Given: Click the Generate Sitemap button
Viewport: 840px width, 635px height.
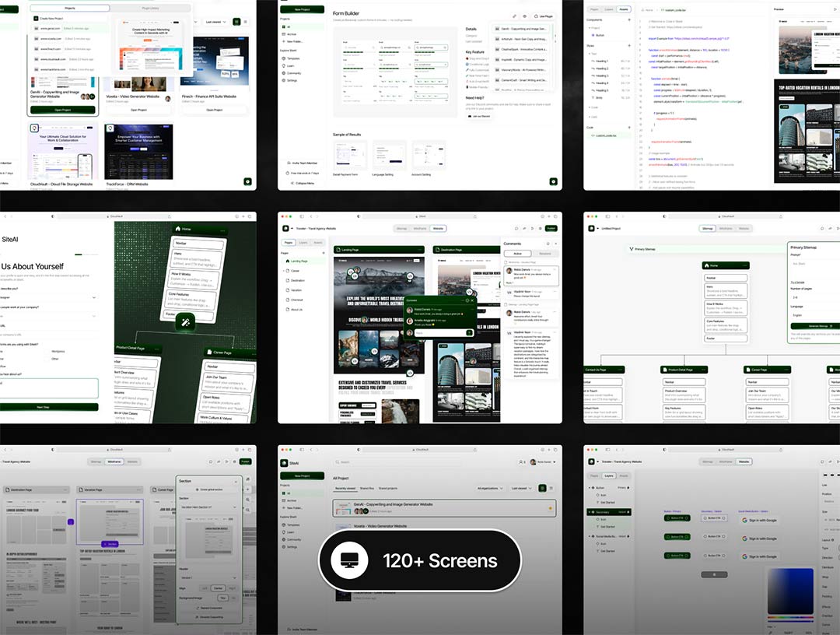Looking at the screenshot, I should coord(818,326).
